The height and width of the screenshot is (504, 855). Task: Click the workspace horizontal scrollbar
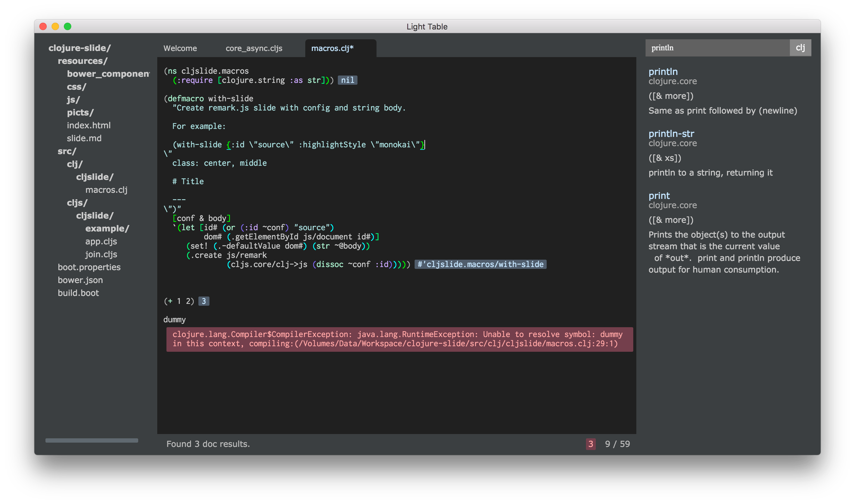click(x=92, y=440)
